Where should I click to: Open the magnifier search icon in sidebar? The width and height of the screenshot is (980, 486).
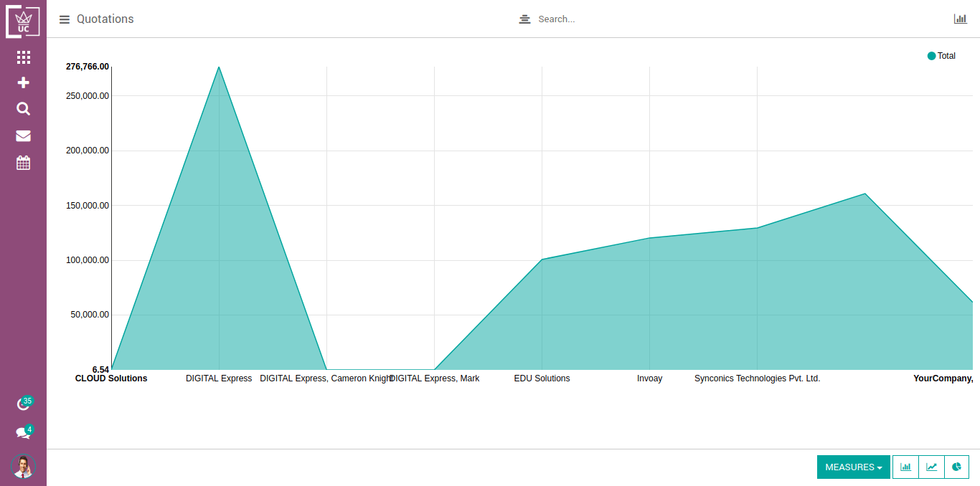(x=23, y=109)
